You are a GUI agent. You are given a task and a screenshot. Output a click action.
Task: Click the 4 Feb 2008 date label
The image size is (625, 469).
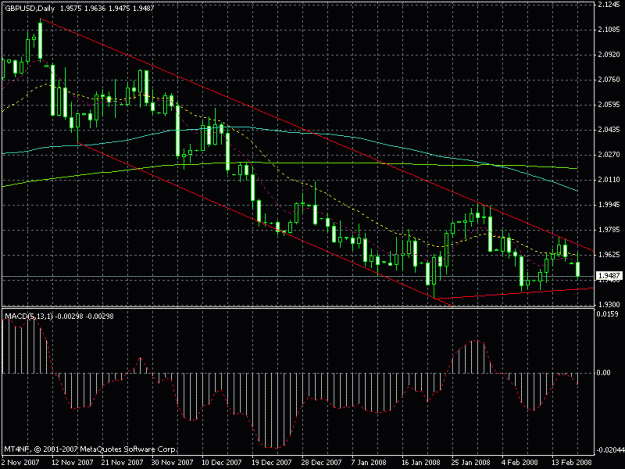point(519,463)
